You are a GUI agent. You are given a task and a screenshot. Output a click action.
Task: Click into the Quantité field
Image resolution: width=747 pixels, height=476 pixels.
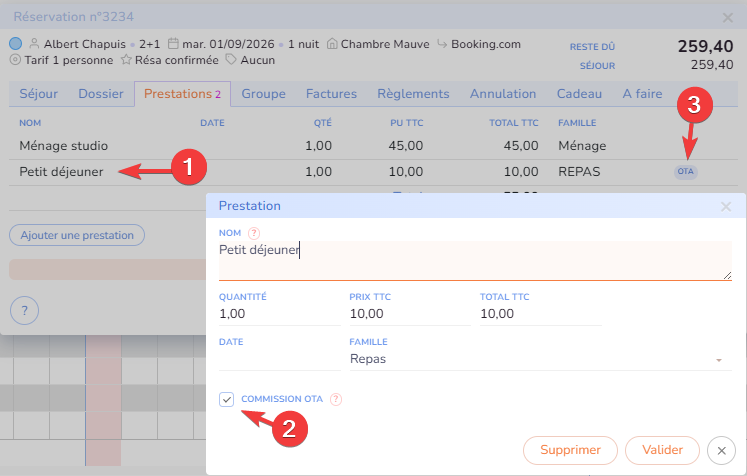[x=278, y=314]
